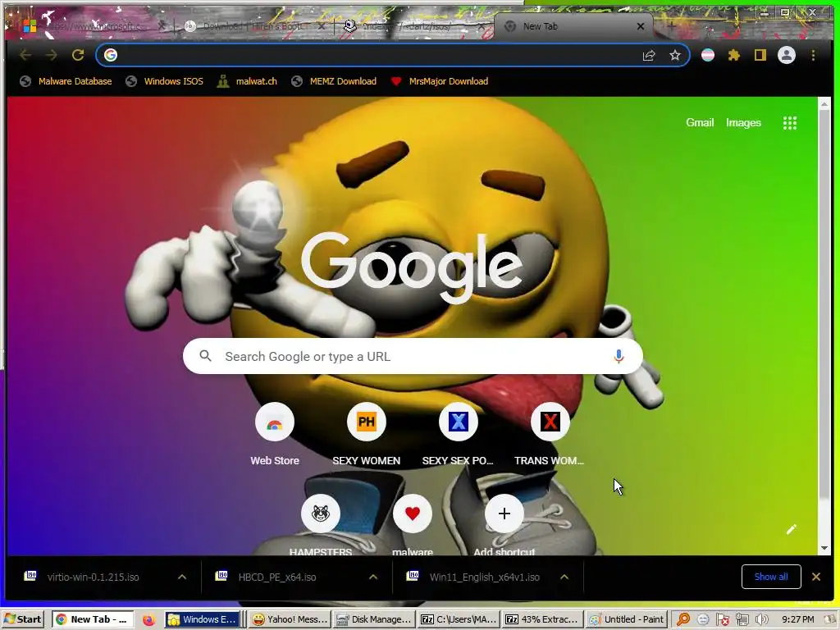Switch to Windows Explorer taskbar item
Viewport: 840px width, 630px height.
click(203, 619)
